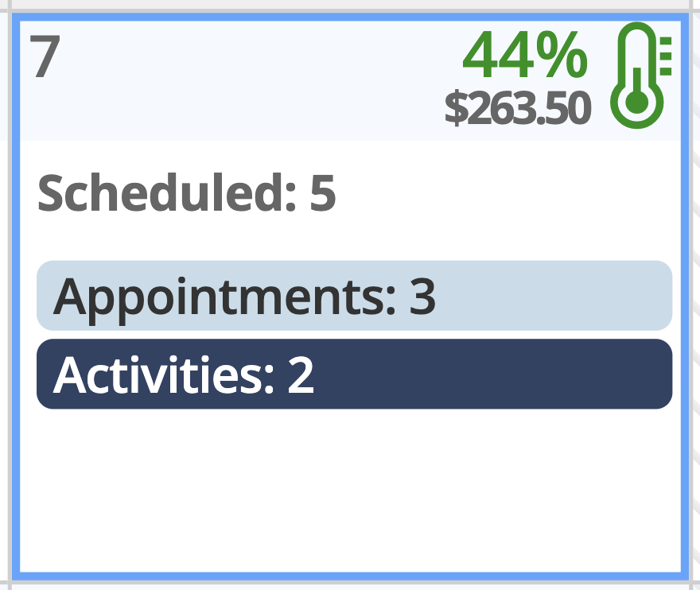700x590 pixels.
Task: Select the day number 7
Action: pyautogui.click(x=45, y=58)
